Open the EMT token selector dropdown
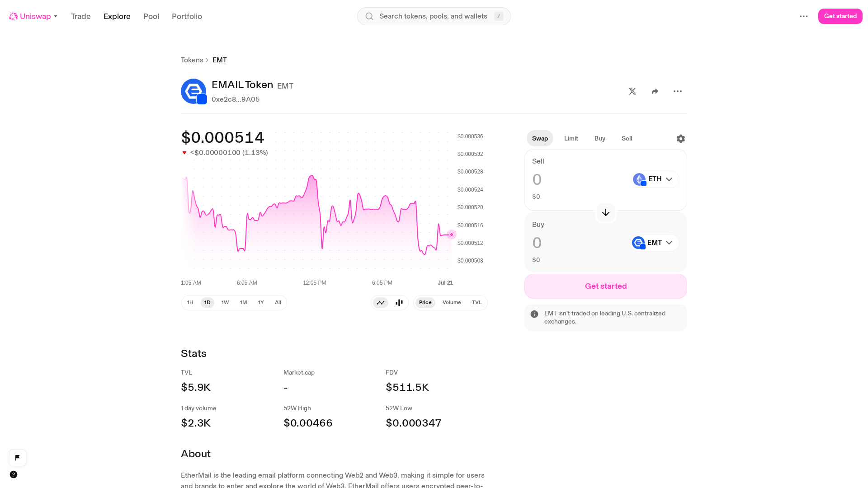 point(655,243)
